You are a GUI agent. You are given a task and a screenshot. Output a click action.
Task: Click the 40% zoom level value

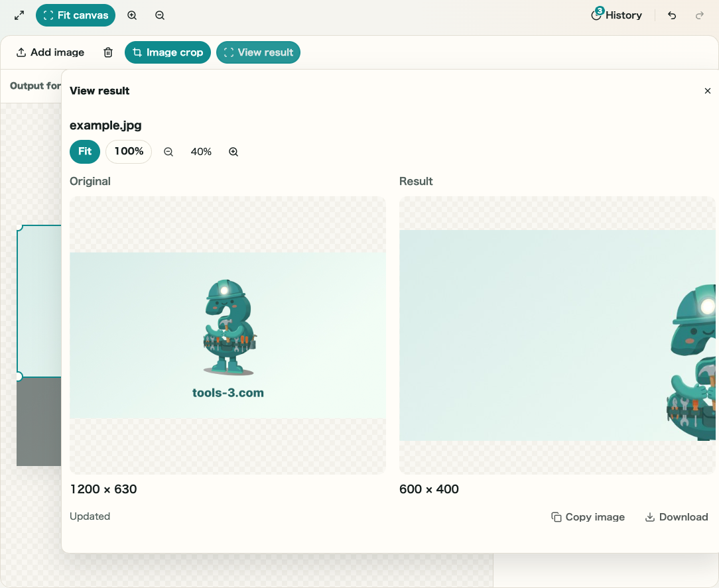(x=201, y=152)
